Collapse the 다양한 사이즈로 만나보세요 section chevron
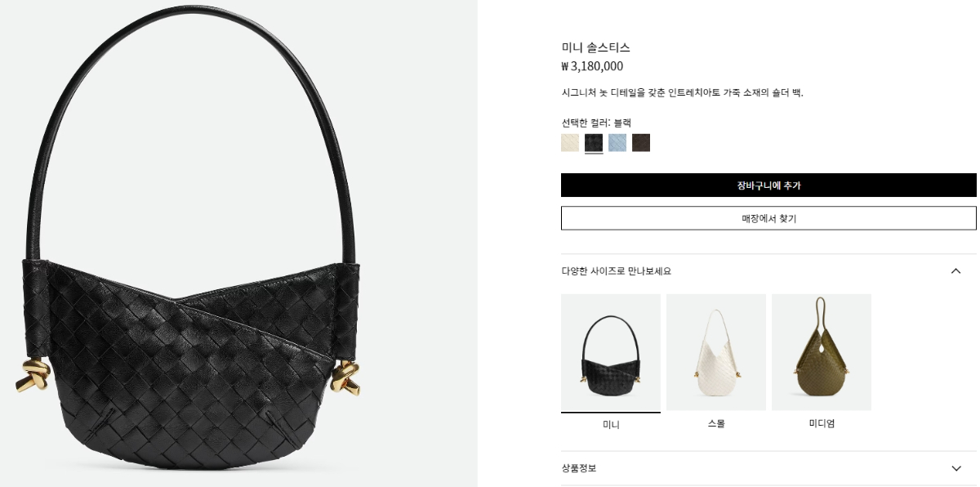Viewport: 980px width, 487px height. point(956,271)
